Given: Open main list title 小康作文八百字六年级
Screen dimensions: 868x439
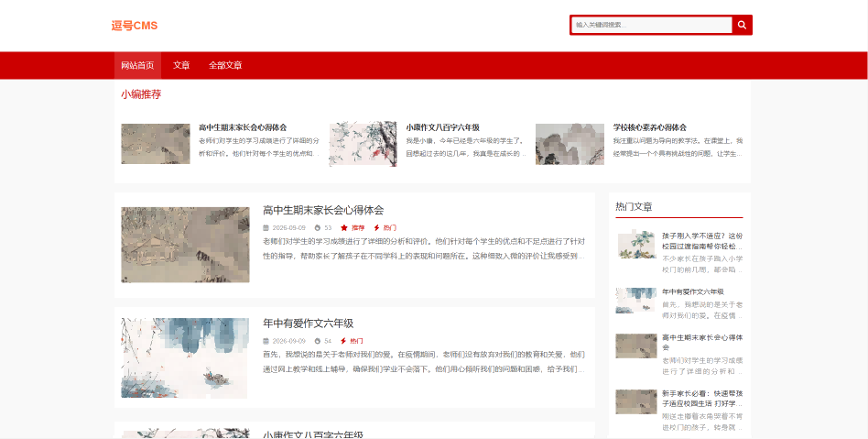Looking at the screenshot, I should [x=313, y=435].
